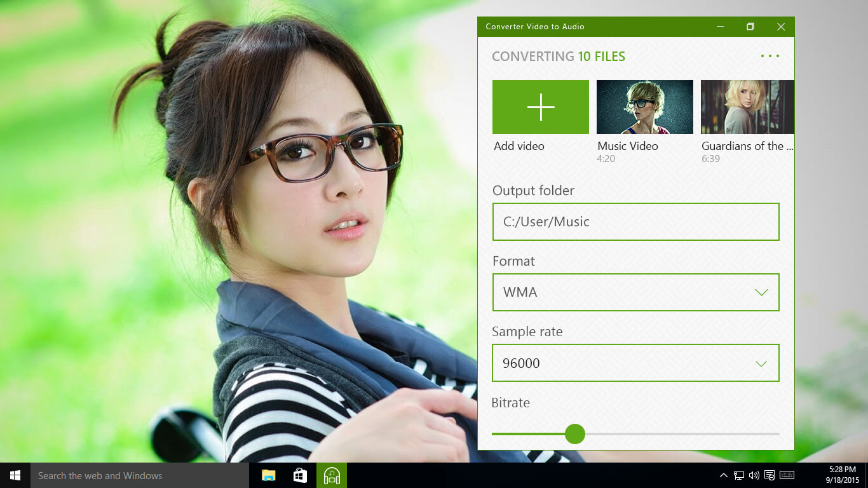Click the "Format" label

(513, 261)
